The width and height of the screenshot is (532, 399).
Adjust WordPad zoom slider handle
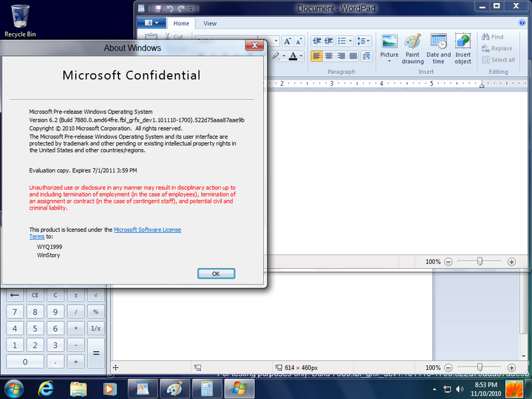tap(479, 261)
